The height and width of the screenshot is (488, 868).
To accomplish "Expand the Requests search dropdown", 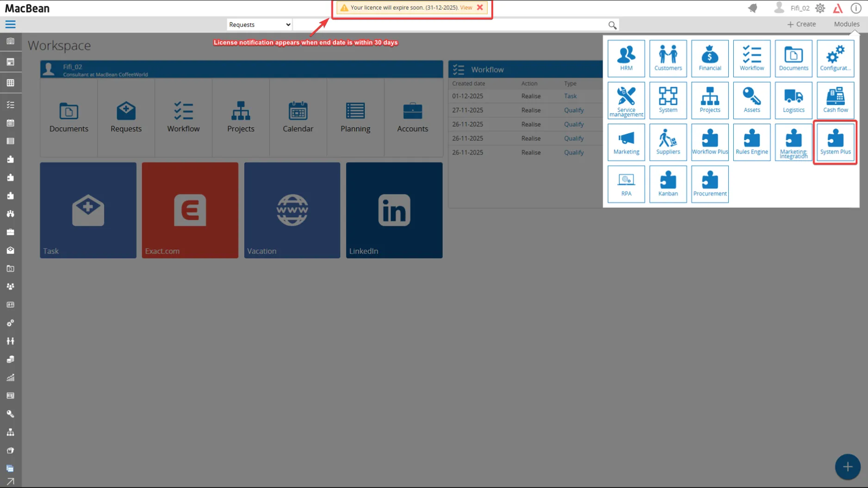I will point(259,25).
